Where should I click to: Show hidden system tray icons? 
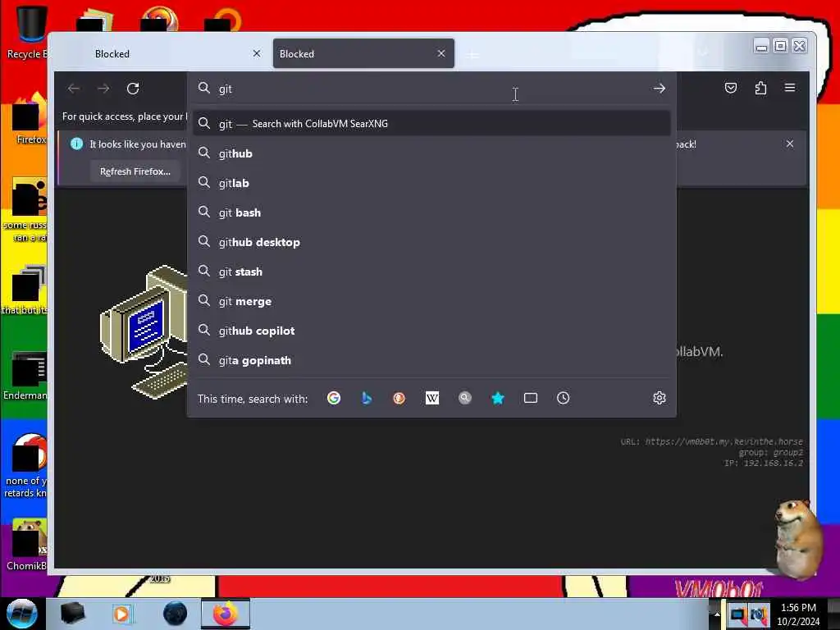tap(717, 614)
